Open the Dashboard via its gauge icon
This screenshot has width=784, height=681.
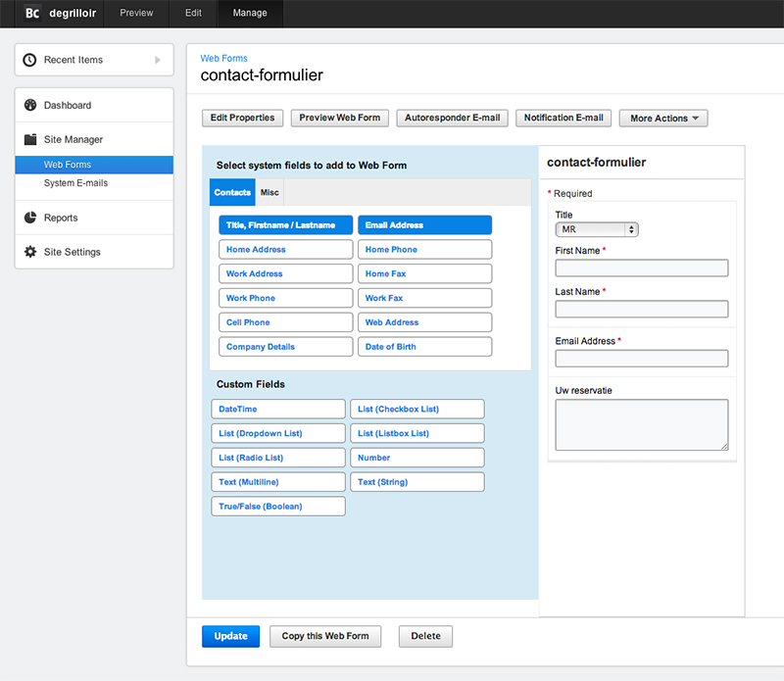click(28, 105)
